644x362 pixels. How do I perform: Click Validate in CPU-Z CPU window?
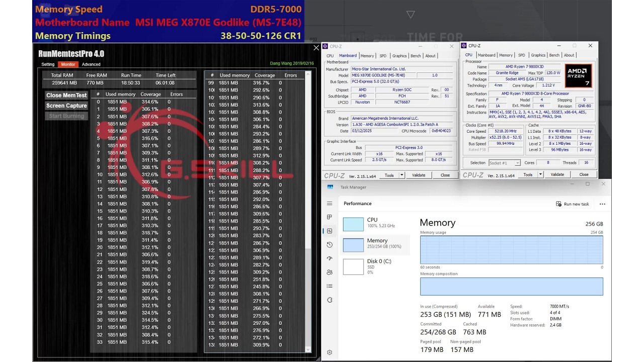(x=557, y=174)
